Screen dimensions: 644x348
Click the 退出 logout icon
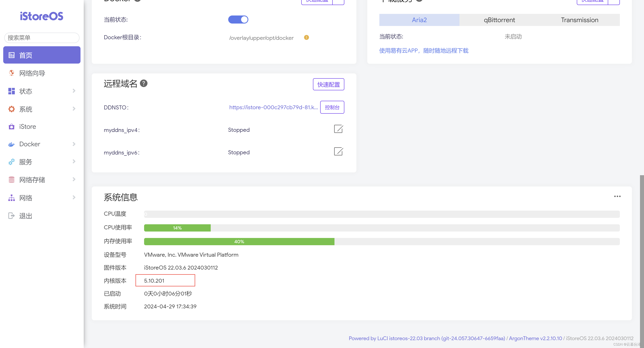click(x=11, y=216)
